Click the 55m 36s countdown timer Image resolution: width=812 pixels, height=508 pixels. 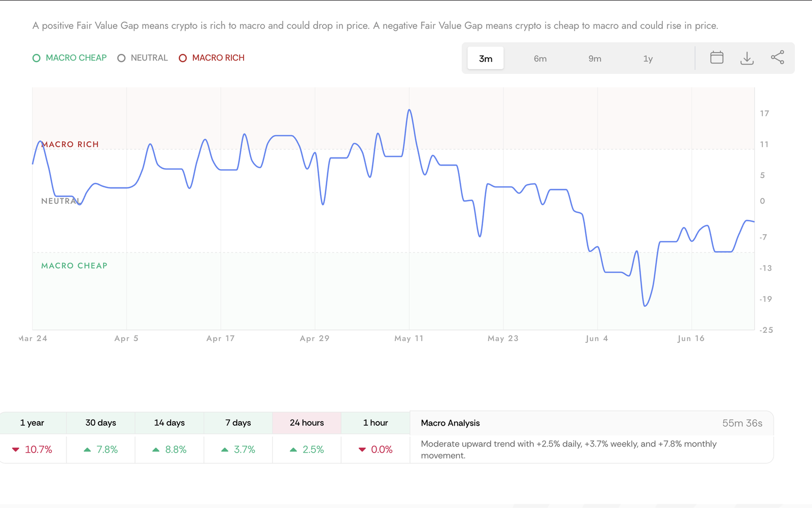point(742,423)
